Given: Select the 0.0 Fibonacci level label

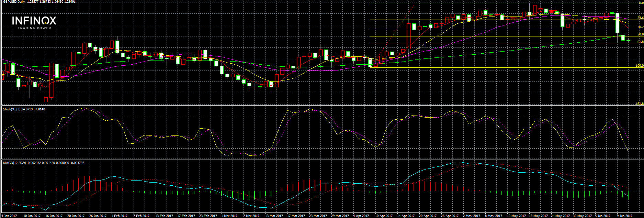Looking at the screenshot, I should click(x=641, y=3).
